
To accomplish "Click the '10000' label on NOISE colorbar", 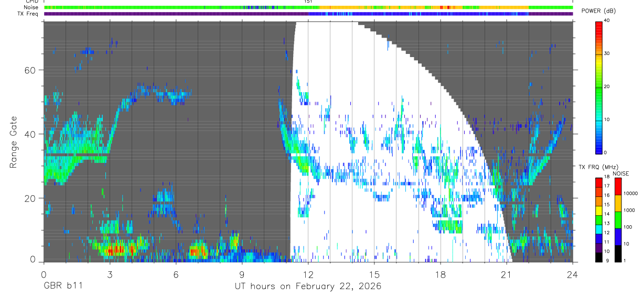I will 630,193.
